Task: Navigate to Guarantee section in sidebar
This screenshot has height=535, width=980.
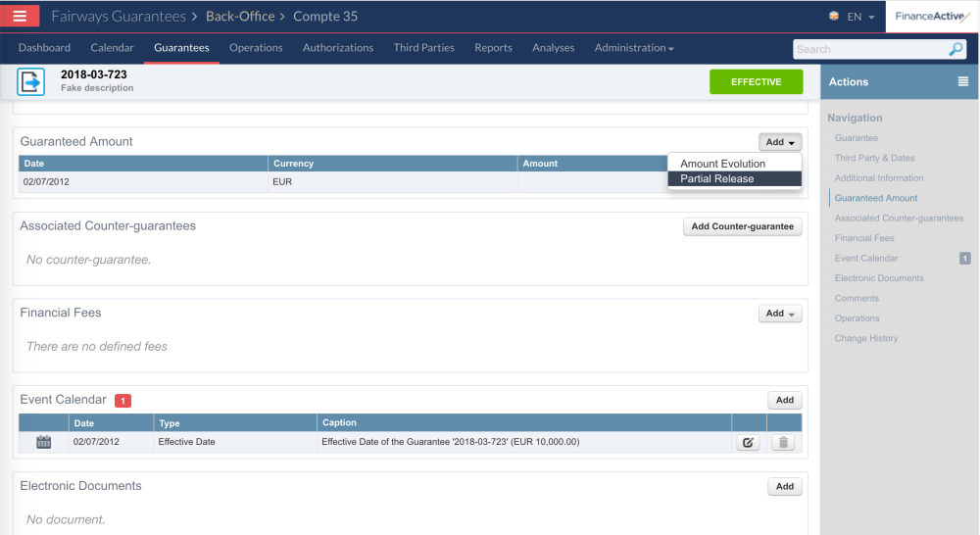Action: (857, 138)
